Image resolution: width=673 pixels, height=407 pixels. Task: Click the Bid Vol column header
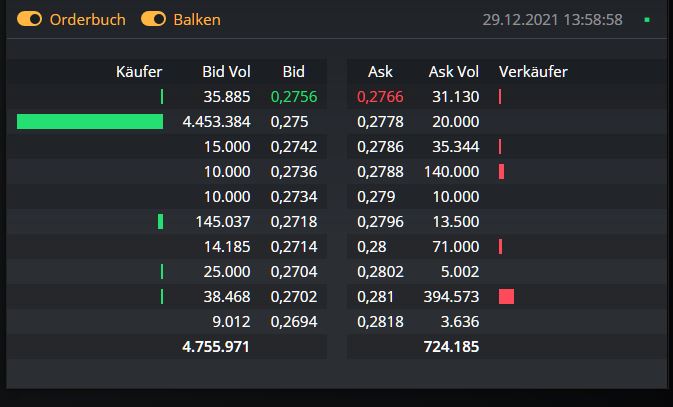[226, 72]
